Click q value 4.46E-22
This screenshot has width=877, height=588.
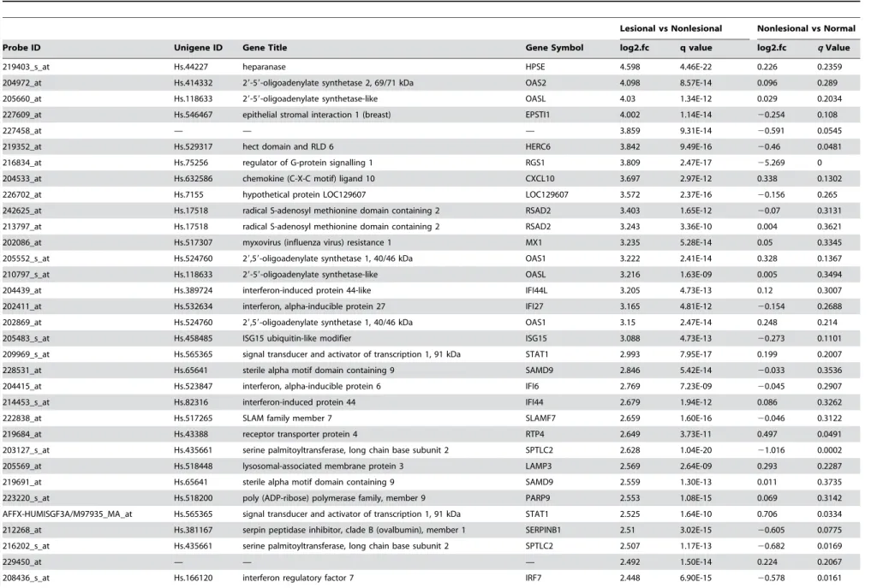[695, 67]
